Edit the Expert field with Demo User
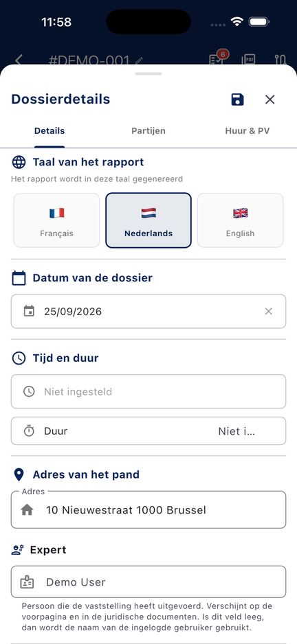The width and height of the screenshot is (297, 644). point(148,582)
